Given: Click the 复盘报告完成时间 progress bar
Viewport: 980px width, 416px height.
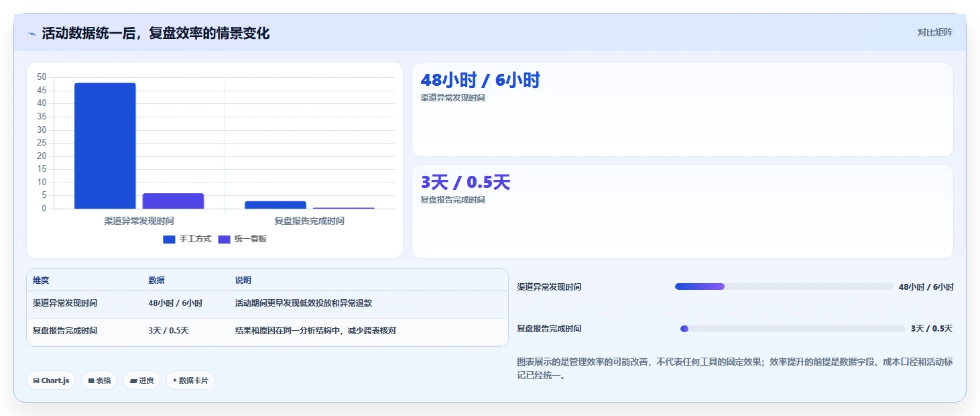Looking at the screenshot, I should [x=792, y=329].
